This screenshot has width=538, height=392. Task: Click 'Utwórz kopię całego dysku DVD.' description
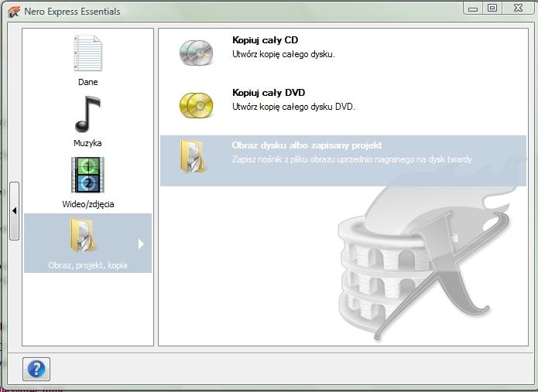click(293, 107)
